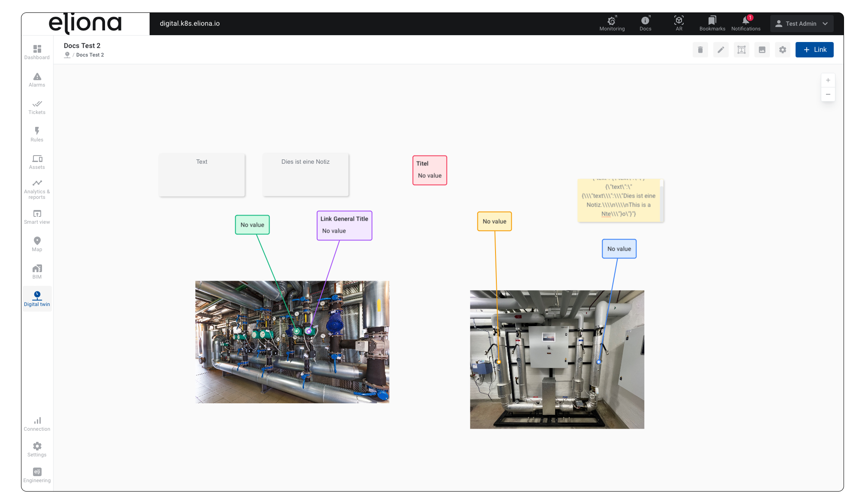The height and width of the screenshot is (504, 865).
Task: Open the settings gear in toolbar
Action: click(x=782, y=50)
